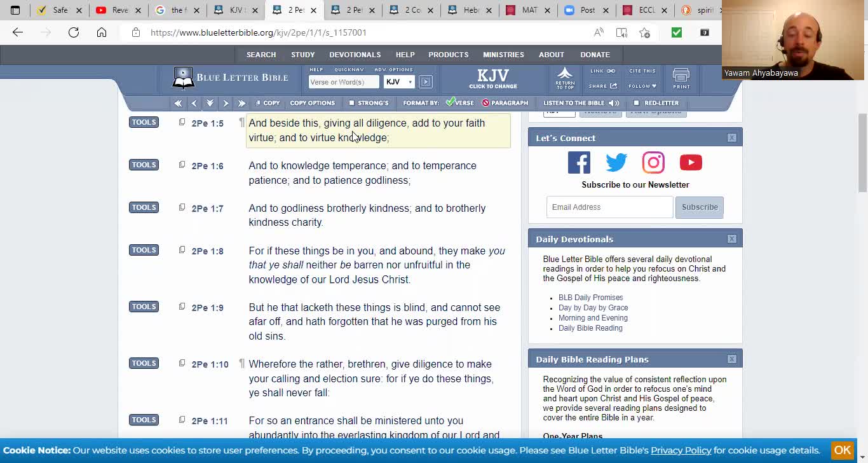This screenshot has width=868, height=463.
Task: Close the Let's Connect panel
Action: pos(732,138)
